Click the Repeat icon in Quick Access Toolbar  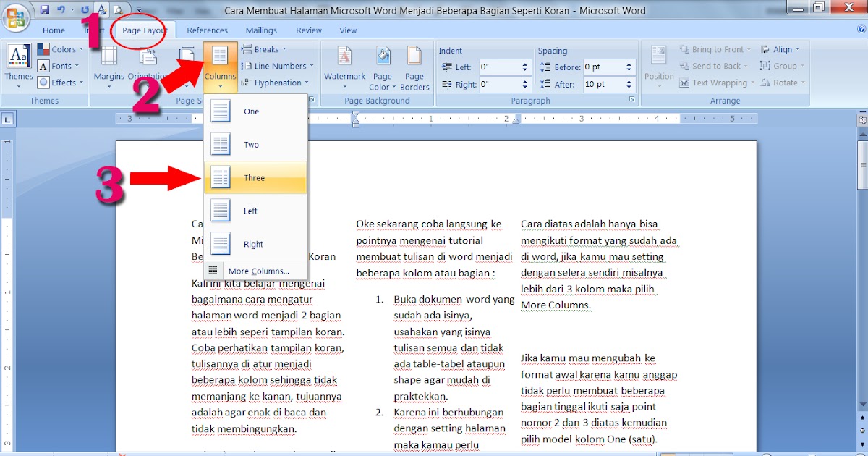point(86,10)
